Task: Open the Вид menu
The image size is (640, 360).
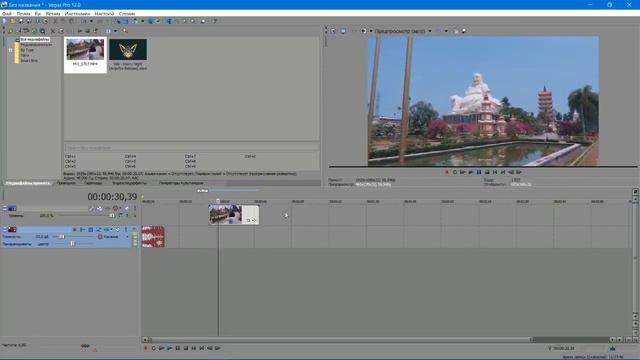Action: [38, 13]
